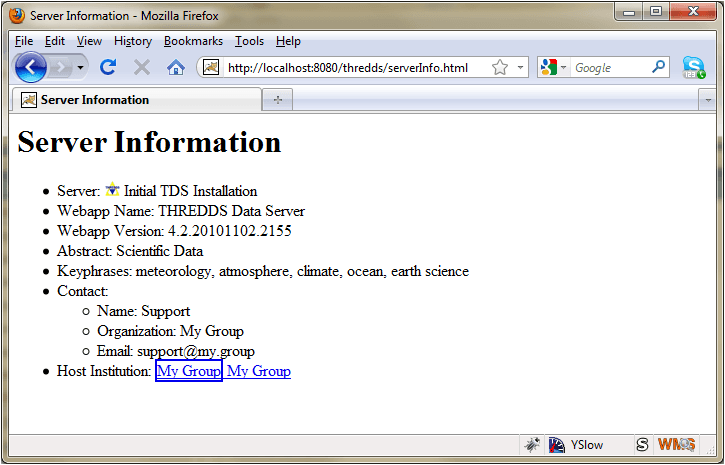Click the YSlow label in status bar
Viewport: 725px width, 465px height.
587,445
